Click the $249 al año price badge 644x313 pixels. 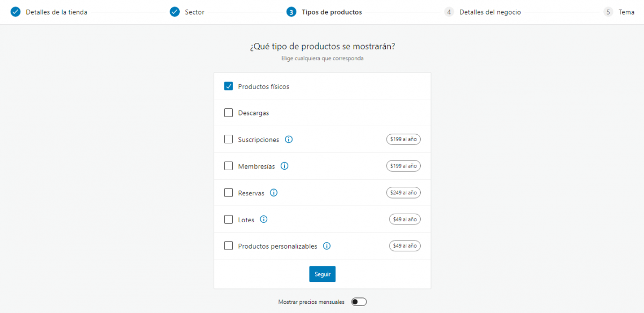point(404,193)
